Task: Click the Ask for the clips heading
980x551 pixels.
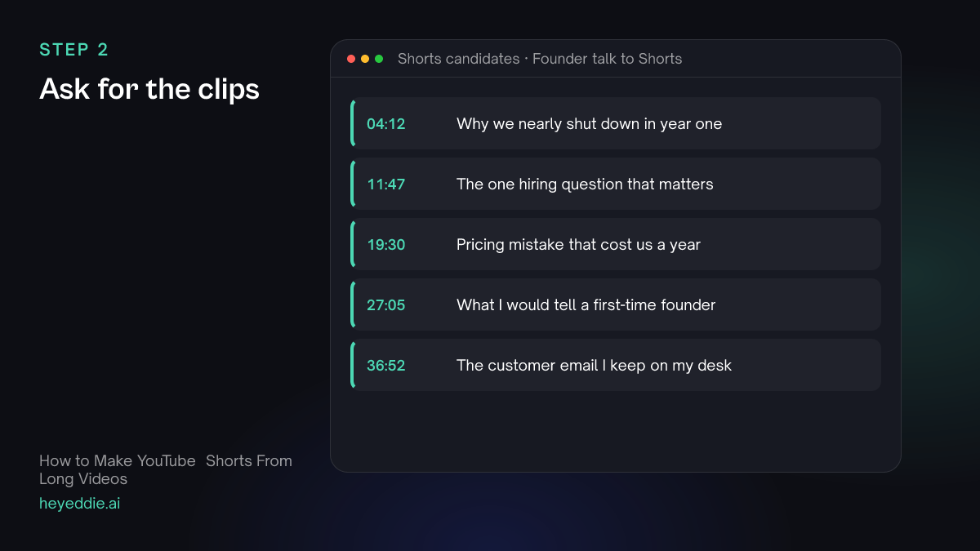Action: pyautogui.click(x=149, y=89)
